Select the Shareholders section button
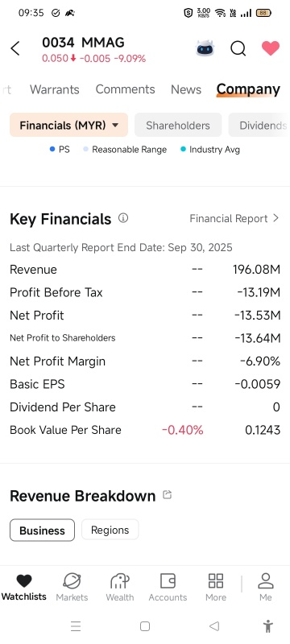 178,125
